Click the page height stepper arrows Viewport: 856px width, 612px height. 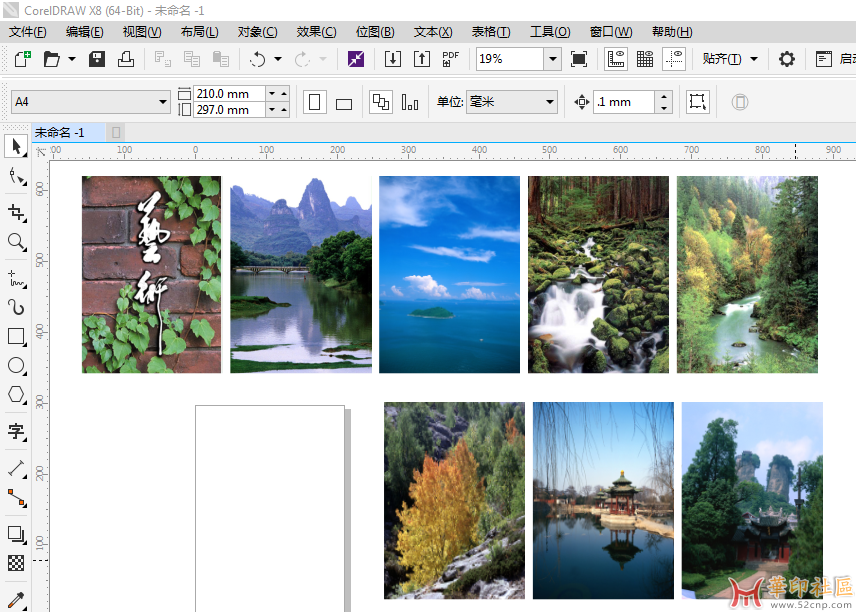277,110
